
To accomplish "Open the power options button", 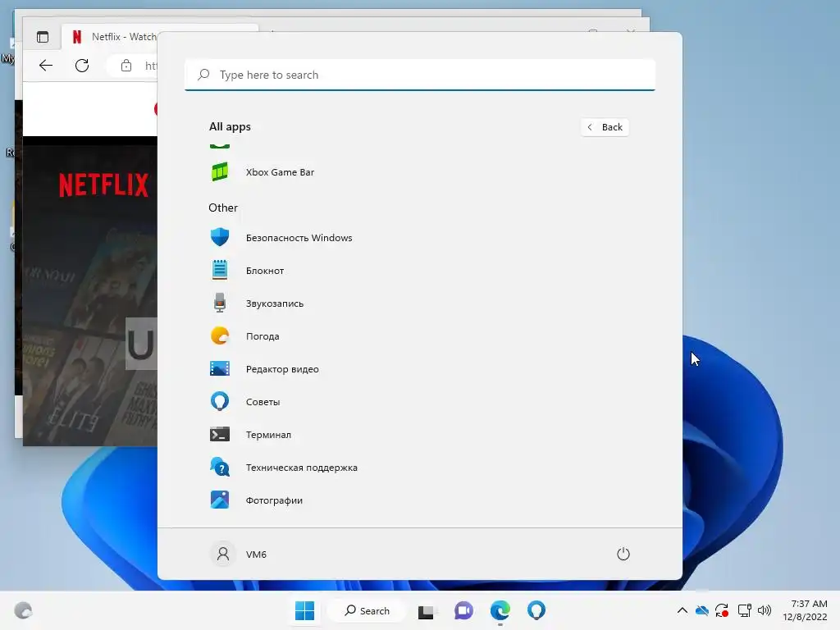I will tap(623, 554).
